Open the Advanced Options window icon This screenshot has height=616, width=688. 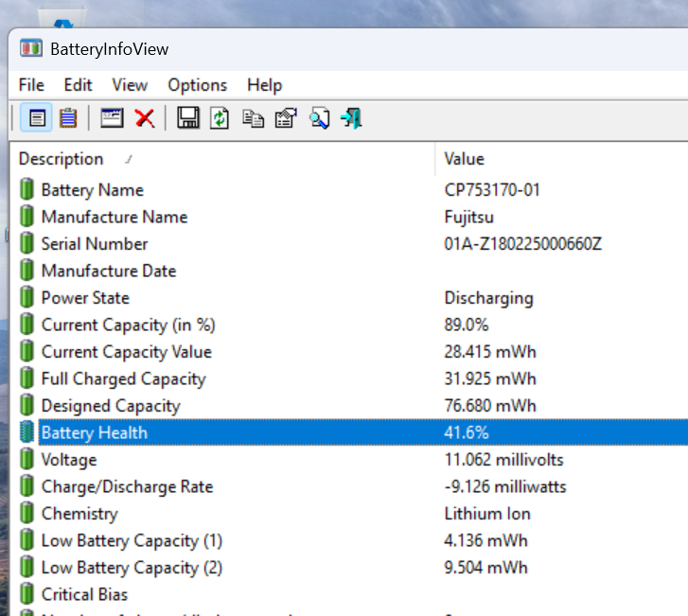(x=112, y=117)
